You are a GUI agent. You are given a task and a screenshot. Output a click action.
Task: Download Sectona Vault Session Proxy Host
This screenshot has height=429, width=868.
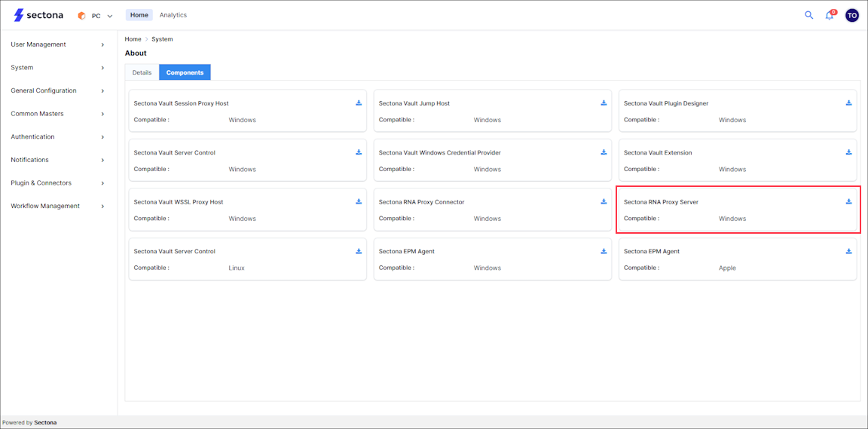(359, 103)
